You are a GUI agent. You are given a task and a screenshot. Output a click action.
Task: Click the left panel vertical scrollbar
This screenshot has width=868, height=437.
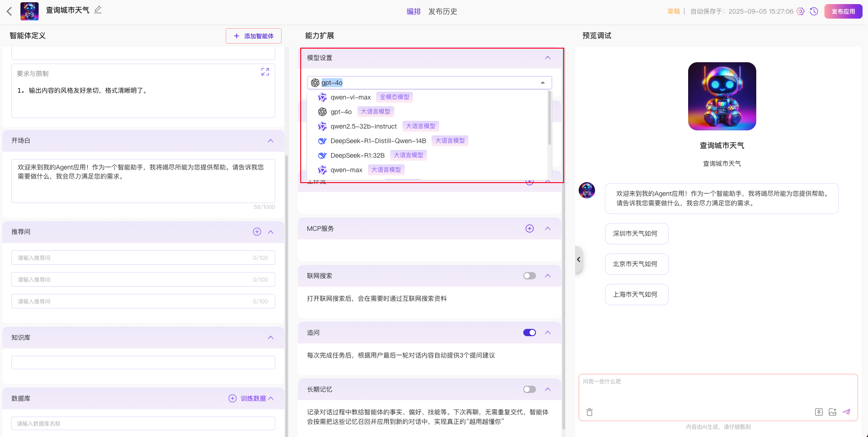click(x=286, y=295)
